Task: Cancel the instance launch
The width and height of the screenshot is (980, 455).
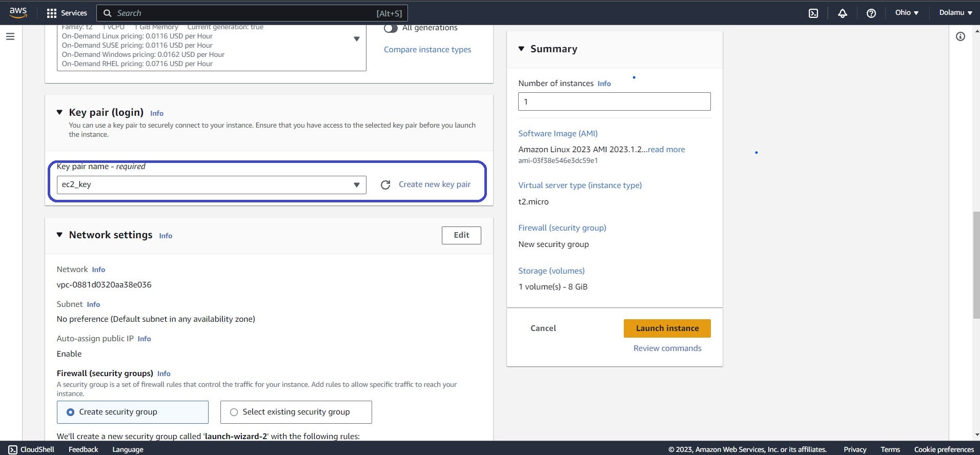Action: 543,328
